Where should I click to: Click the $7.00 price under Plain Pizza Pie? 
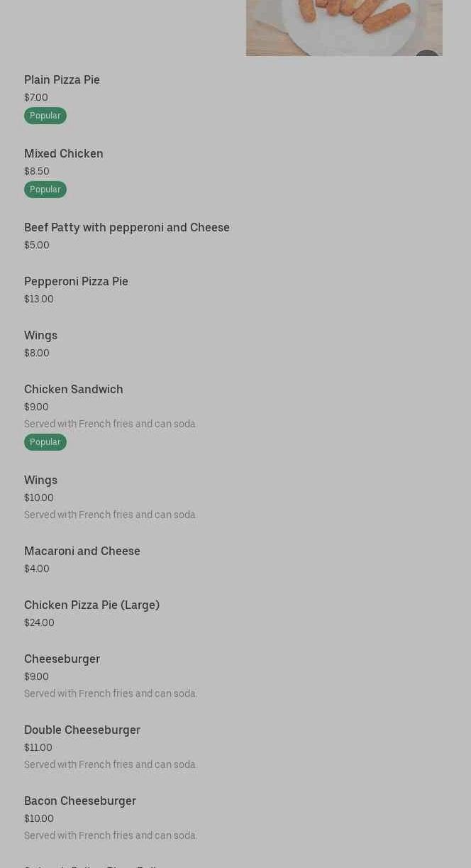[36, 98]
